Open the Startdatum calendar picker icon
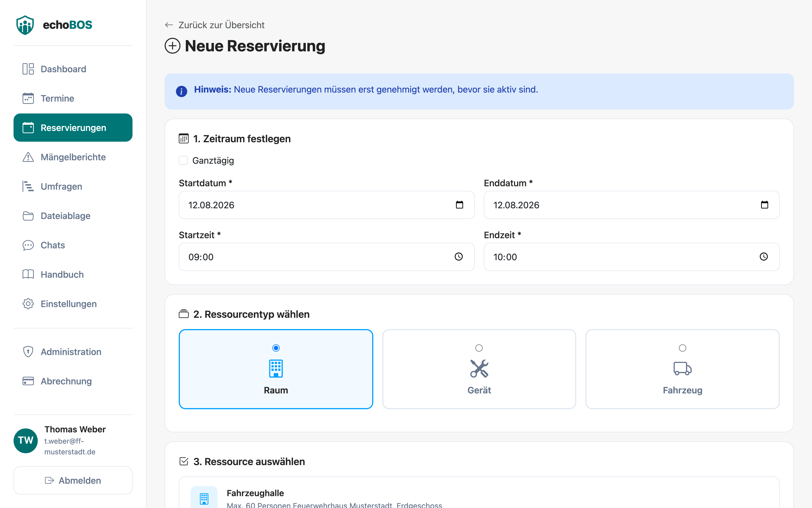Viewport: 812px width, 508px height. tap(459, 205)
